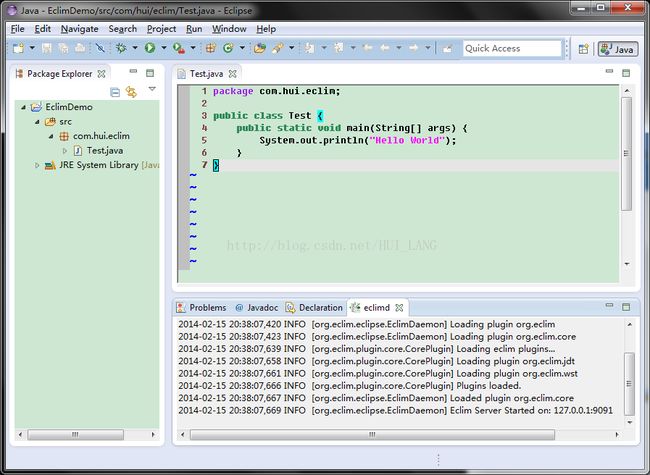The image size is (650, 475).
Task: Click the Back navigation arrow icon
Action: [x=385, y=48]
